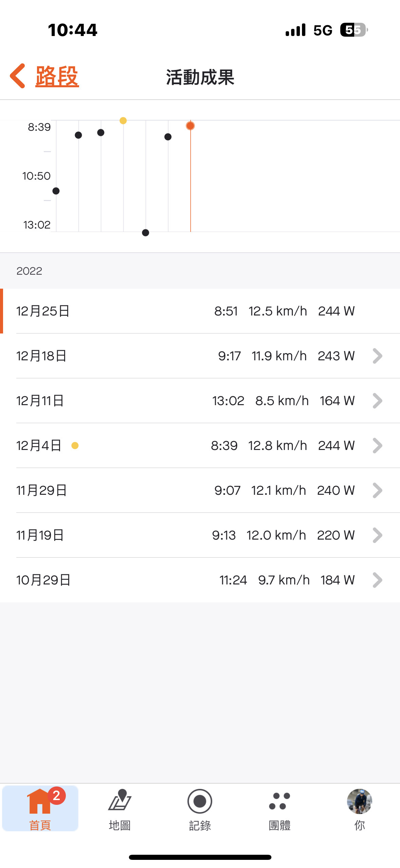400x868 pixels.
Task: Open the 團體 groups icon
Action: [280, 801]
